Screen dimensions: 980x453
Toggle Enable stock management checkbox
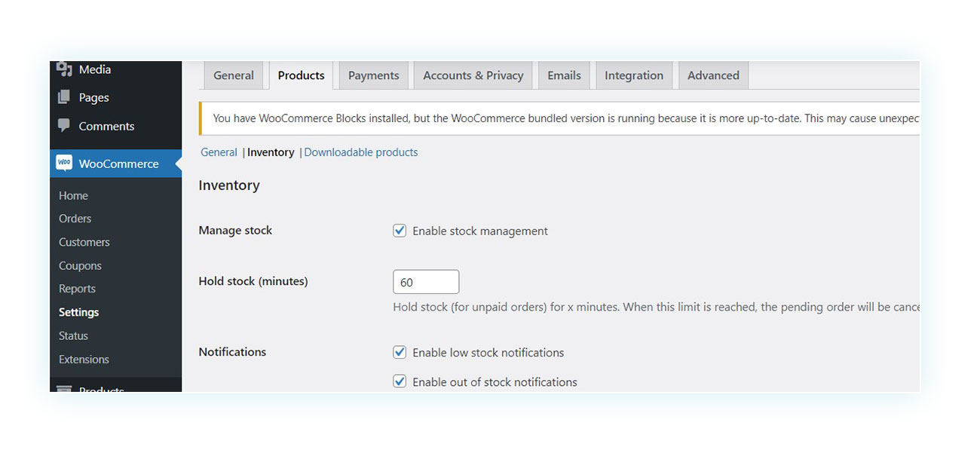pyautogui.click(x=400, y=231)
